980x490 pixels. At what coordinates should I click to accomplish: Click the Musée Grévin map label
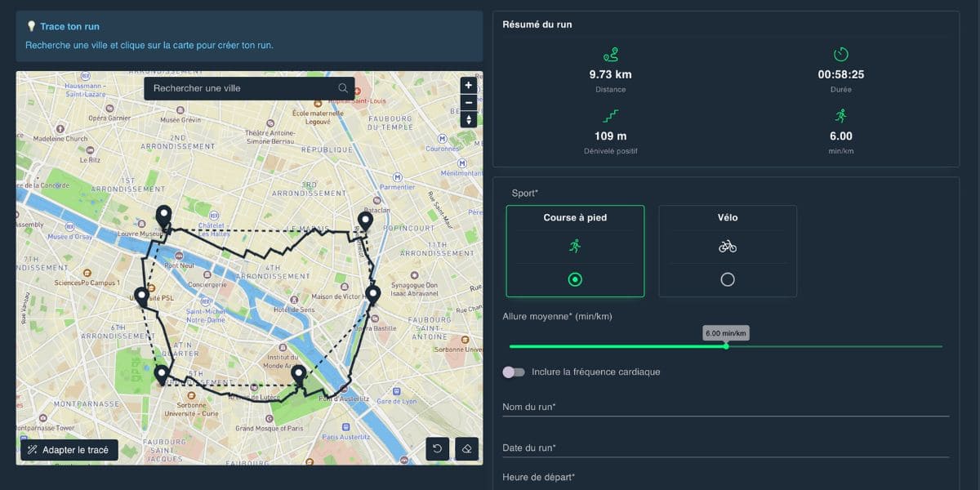[180, 120]
